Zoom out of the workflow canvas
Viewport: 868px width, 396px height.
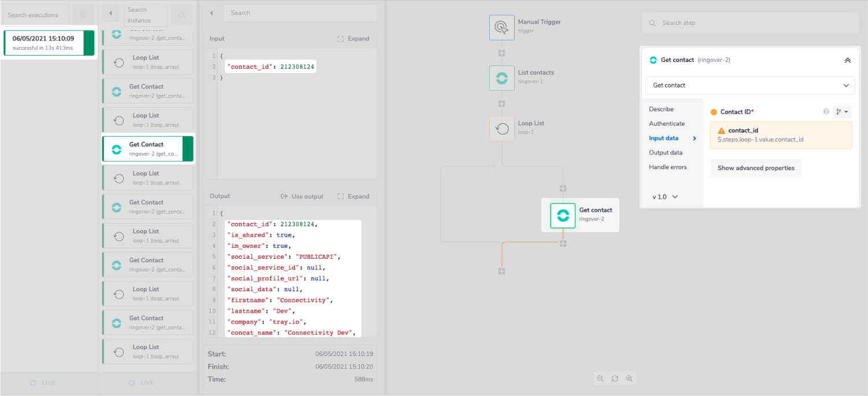coord(600,379)
